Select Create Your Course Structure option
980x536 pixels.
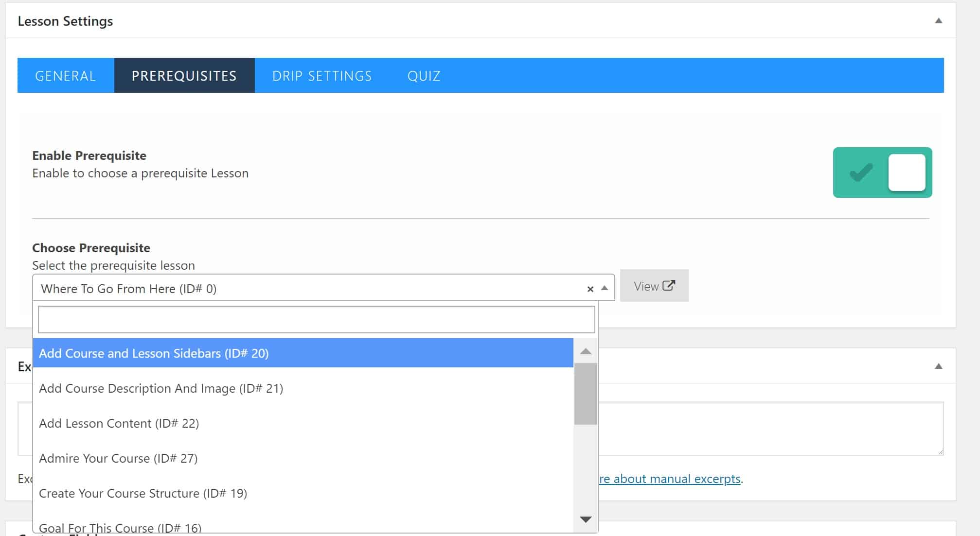pyautogui.click(x=143, y=493)
